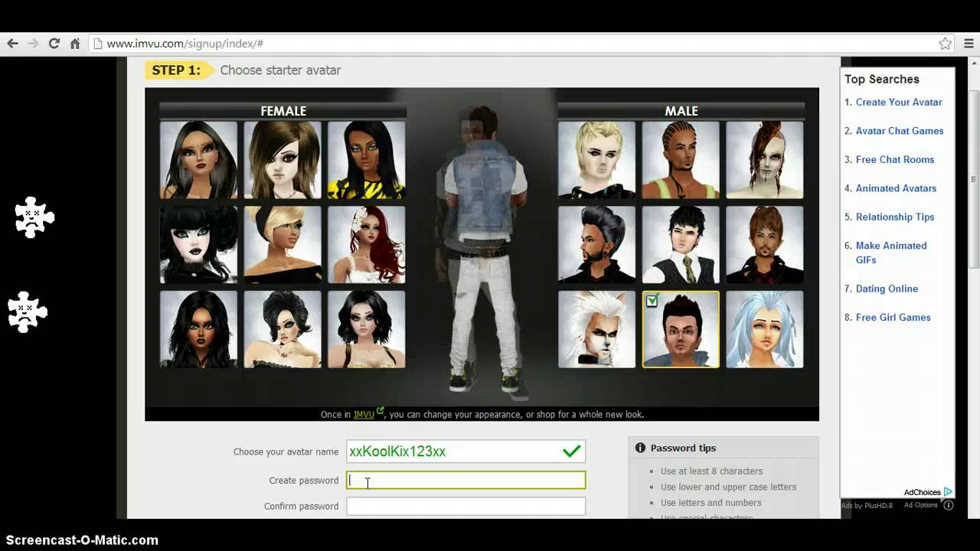Screen dimensions: 980x551
Task: Bookmark page with star icon
Action: [x=946, y=44]
